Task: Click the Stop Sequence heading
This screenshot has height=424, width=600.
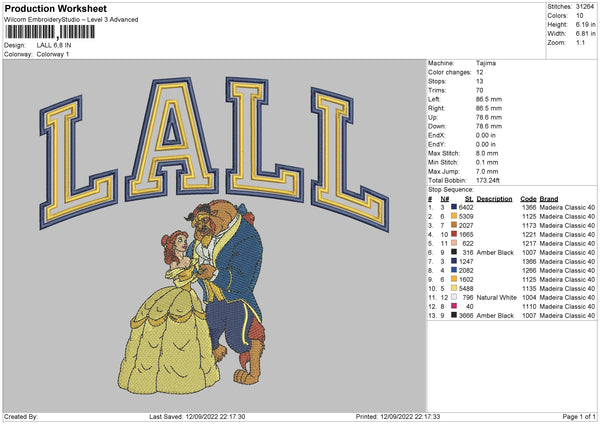Action: coord(451,190)
